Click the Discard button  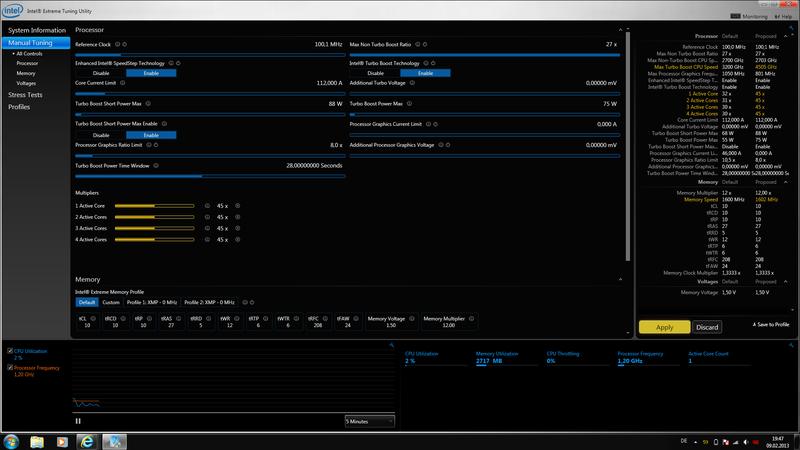pyautogui.click(x=707, y=327)
